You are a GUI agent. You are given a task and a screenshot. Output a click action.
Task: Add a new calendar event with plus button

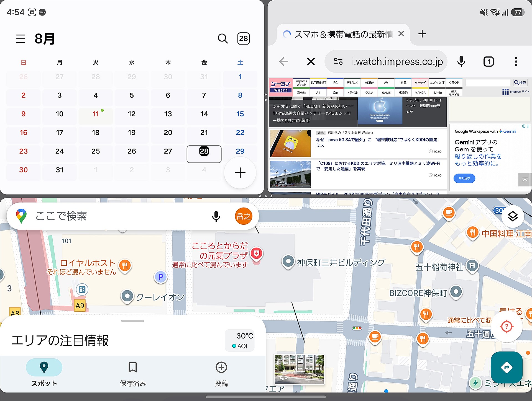[240, 173]
